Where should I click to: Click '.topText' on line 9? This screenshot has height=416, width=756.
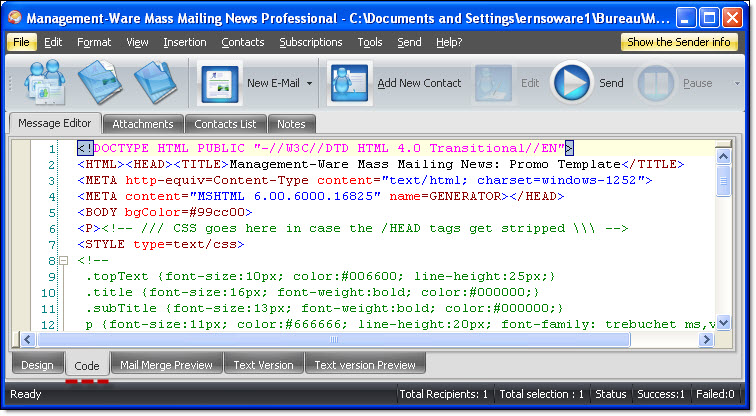[117, 276]
